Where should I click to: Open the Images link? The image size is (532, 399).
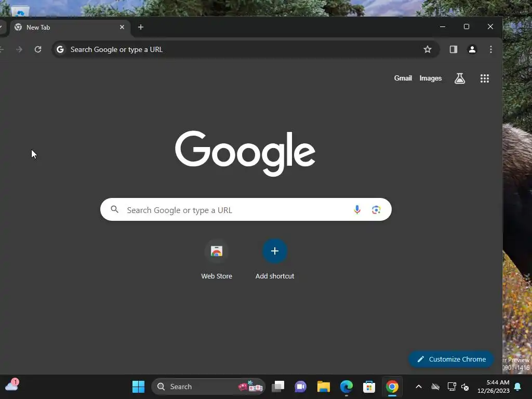tap(431, 78)
